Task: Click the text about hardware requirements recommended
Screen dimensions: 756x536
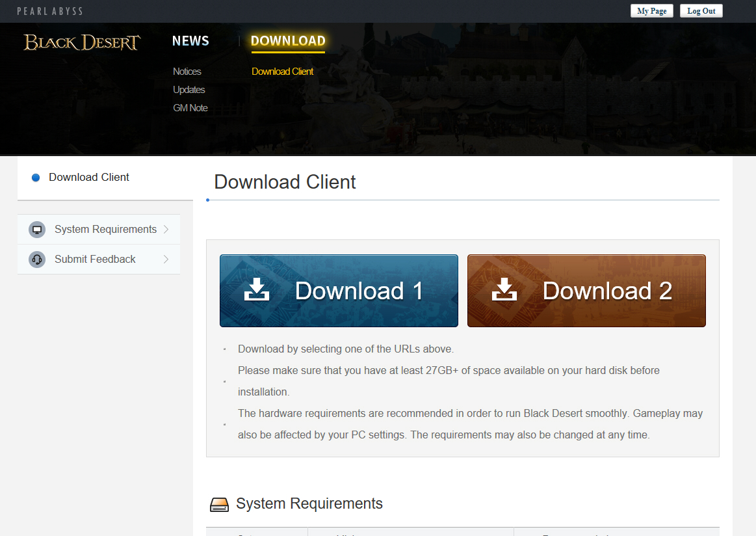Action: [x=470, y=424]
